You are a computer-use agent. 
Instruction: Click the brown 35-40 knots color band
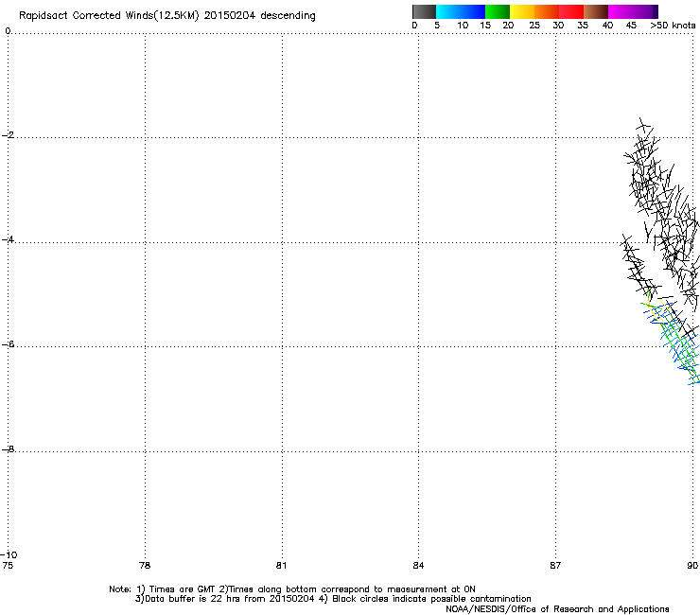[596, 11]
